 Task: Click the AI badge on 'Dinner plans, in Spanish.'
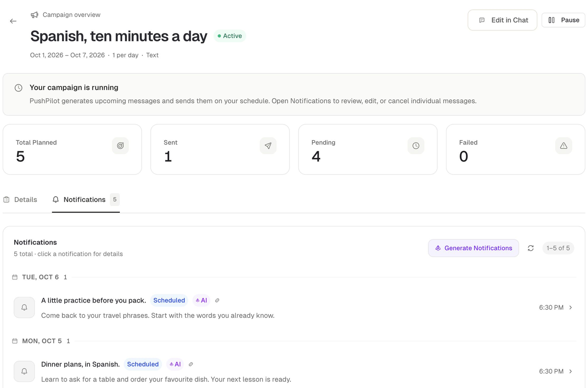(x=175, y=364)
